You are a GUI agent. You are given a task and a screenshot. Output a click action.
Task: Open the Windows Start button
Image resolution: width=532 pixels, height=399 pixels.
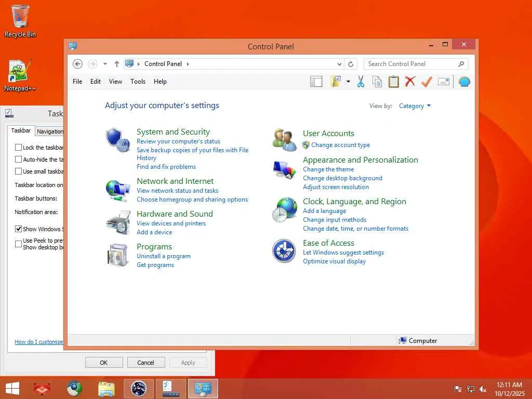[x=12, y=389]
